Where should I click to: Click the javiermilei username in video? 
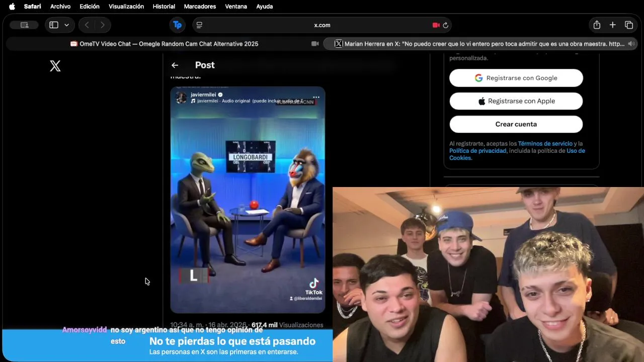[x=203, y=95]
